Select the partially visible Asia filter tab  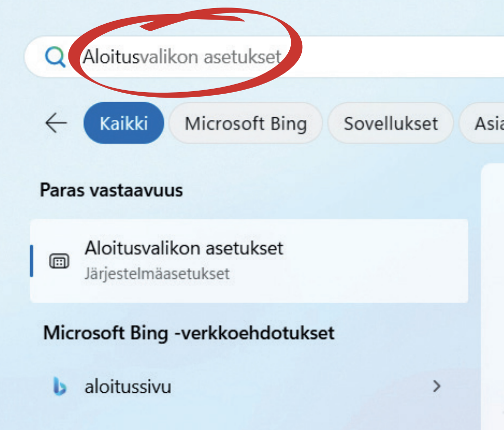coord(486,123)
